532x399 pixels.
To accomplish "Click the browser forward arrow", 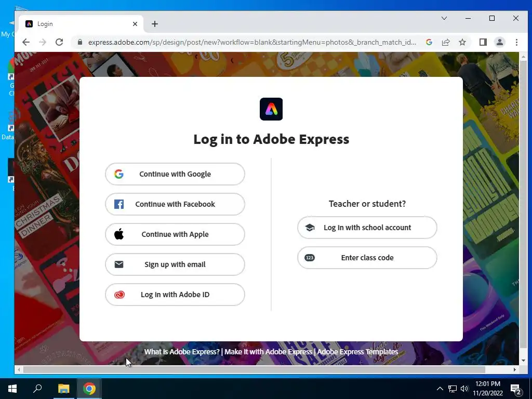I will (x=43, y=42).
